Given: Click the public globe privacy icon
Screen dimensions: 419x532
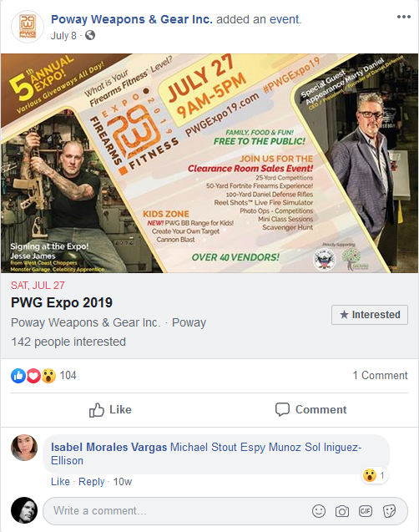Looking at the screenshot, I should point(90,35).
